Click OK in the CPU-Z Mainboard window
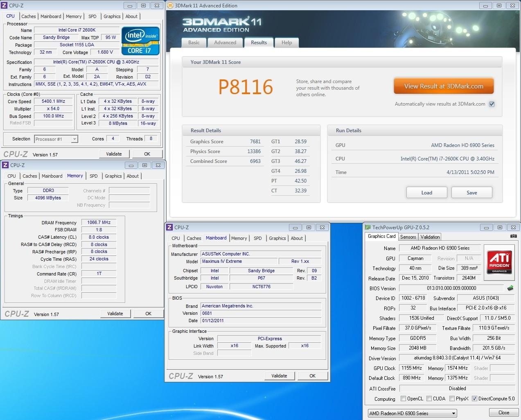Screen dimensions: 521x420 click(x=313, y=376)
